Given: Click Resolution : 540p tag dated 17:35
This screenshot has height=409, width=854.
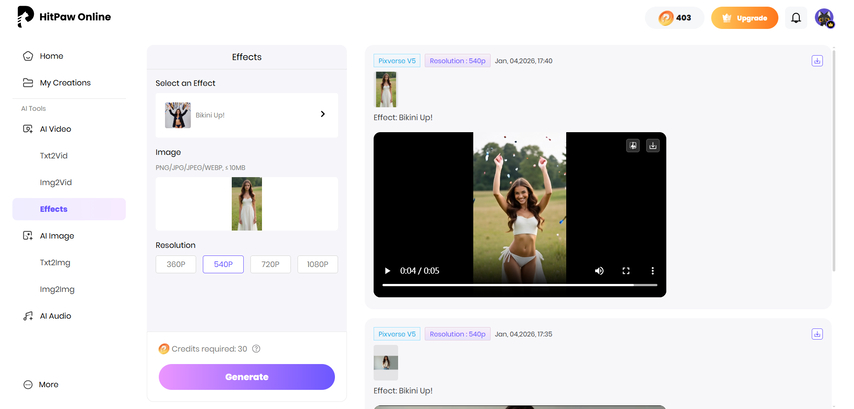Looking at the screenshot, I should click(458, 334).
